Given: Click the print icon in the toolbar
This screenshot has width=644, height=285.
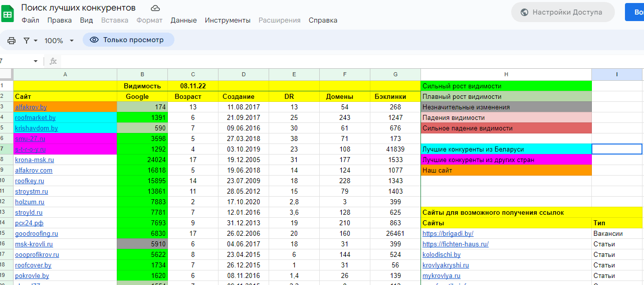Looking at the screenshot, I should (x=12, y=40).
